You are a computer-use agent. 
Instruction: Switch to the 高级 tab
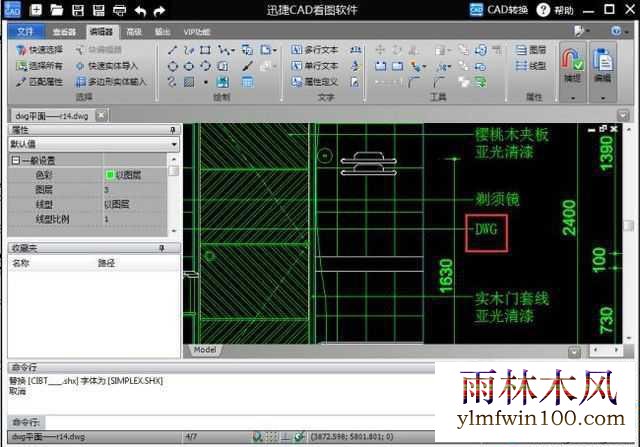(x=134, y=32)
